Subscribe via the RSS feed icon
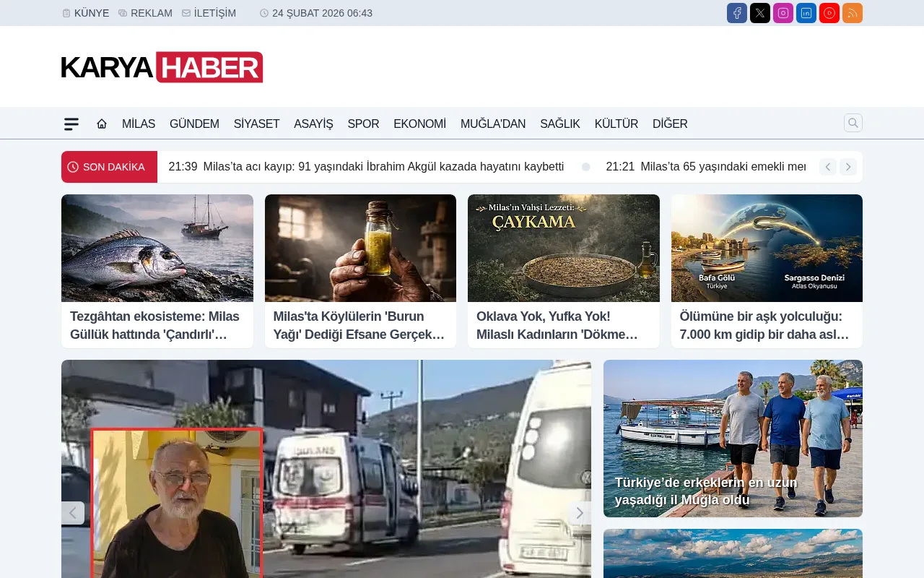The height and width of the screenshot is (578, 924). tap(852, 13)
